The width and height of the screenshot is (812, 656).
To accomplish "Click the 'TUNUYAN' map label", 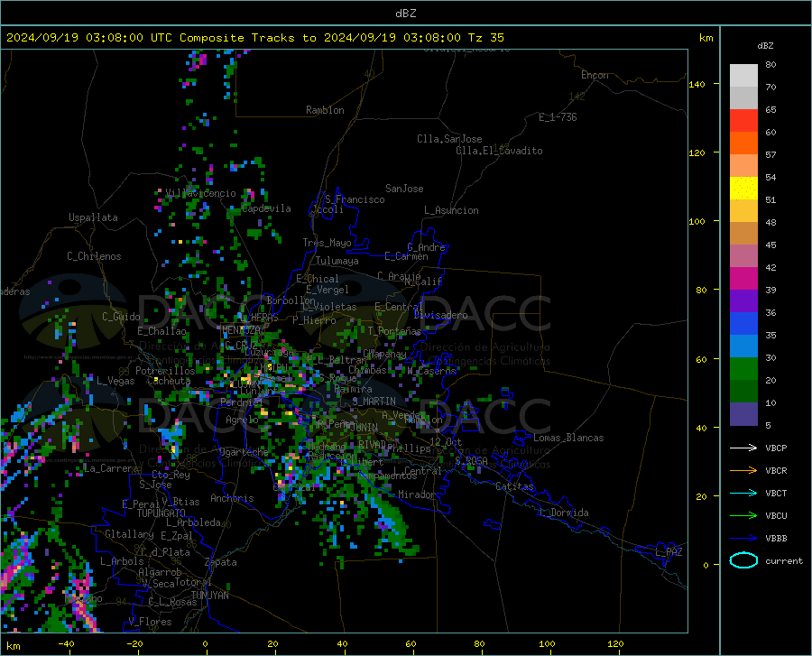I will click(x=209, y=596).
